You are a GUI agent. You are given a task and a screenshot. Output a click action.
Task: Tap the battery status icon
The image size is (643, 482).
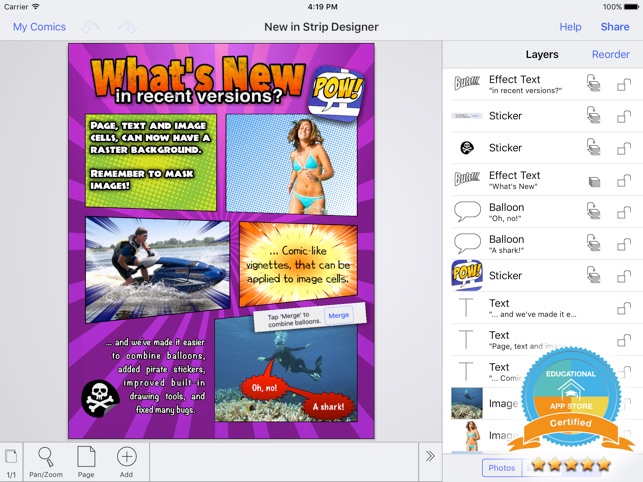pos(631,7)
